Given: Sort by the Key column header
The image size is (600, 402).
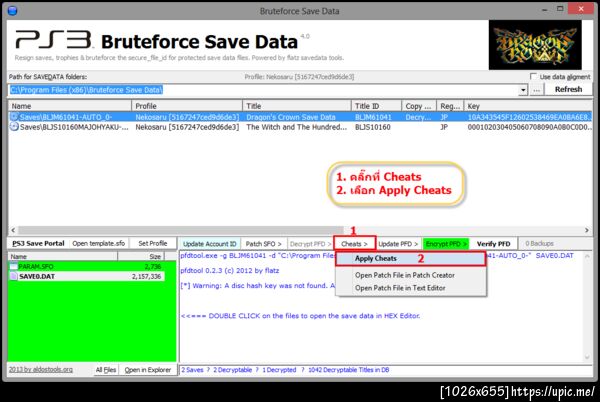Looking at the screenshot, I should pyautogui.click(x=528, y=106).
